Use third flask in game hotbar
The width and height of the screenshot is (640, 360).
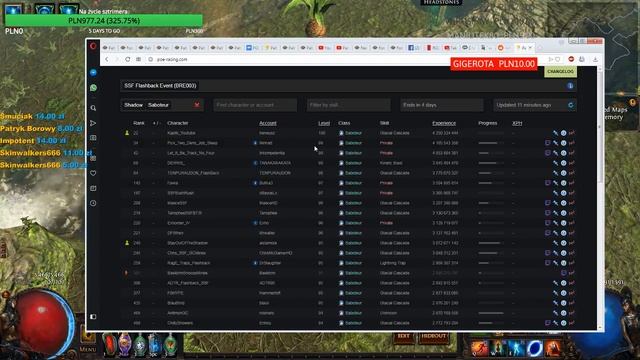pyautogui.click(x=140, y=344)
